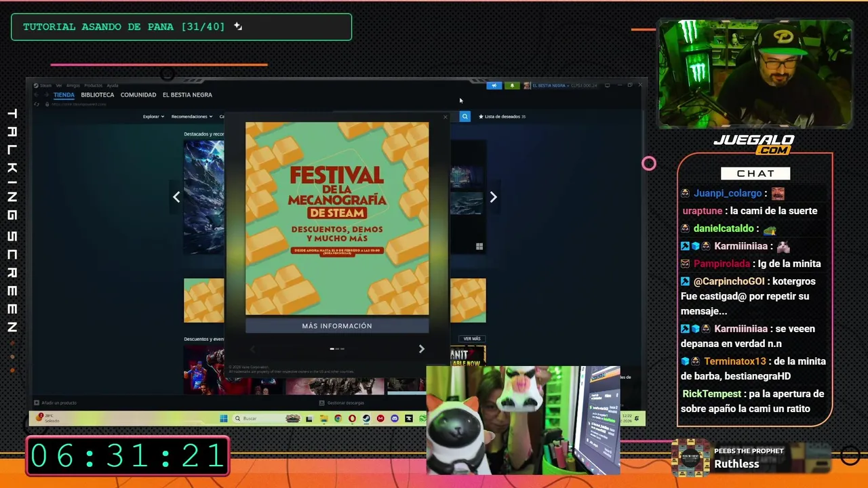
Task: Open Lista de deseados wishlist
Action: [x=502, y=117]
